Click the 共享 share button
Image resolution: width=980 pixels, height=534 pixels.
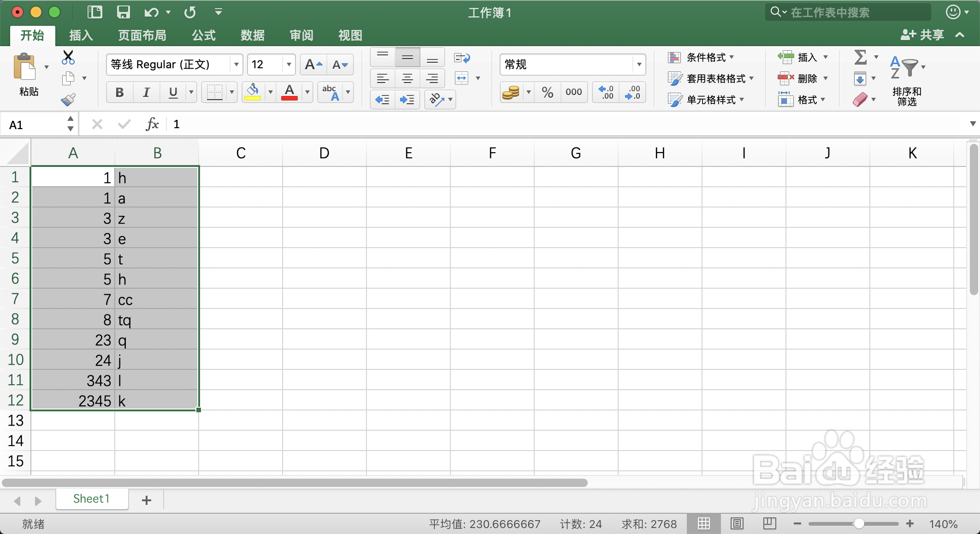tap(922, 35)
